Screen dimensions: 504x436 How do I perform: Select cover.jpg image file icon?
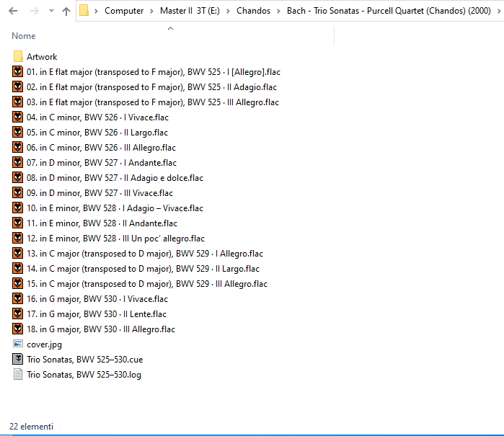(18, 344)
